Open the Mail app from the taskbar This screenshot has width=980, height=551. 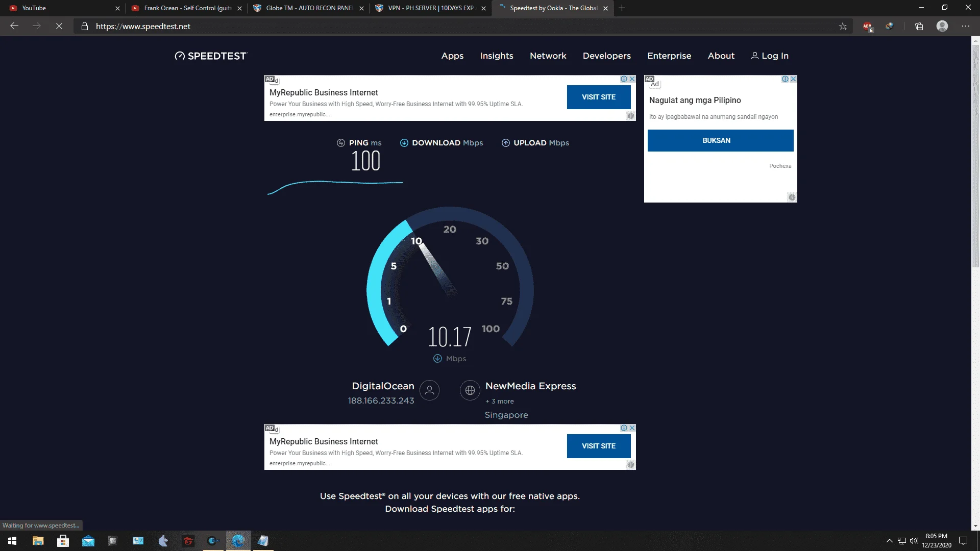point(88,541)
